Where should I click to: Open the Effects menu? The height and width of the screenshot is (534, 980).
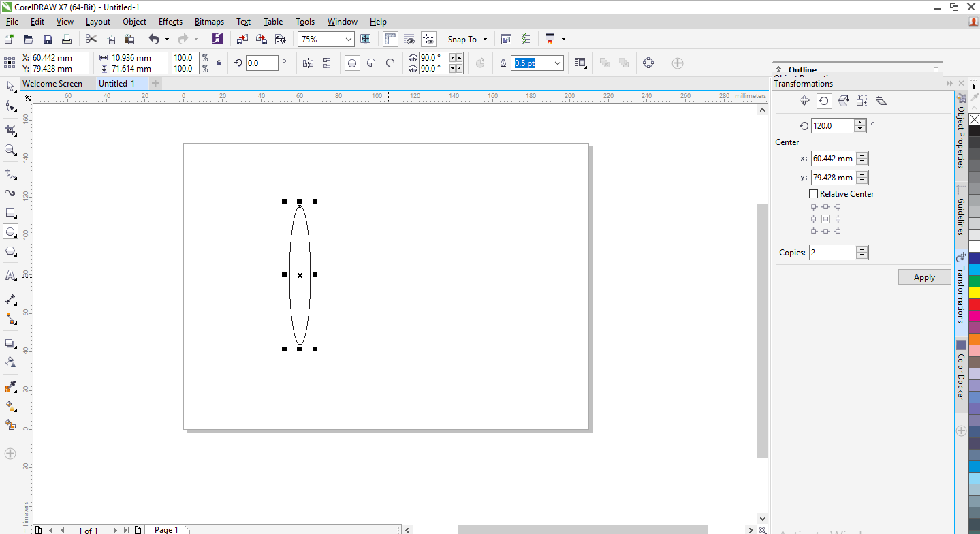(170, 22)
